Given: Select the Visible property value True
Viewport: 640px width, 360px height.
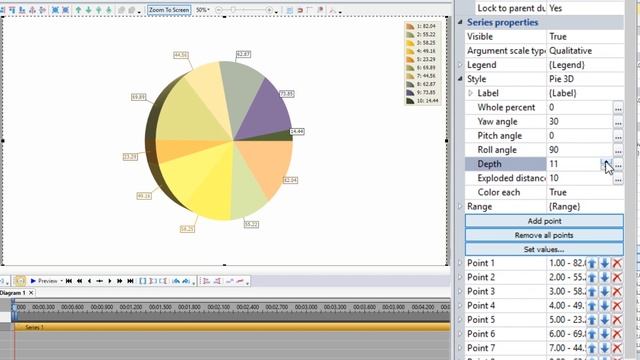Looking at the screenshot, I should [558, 37].
